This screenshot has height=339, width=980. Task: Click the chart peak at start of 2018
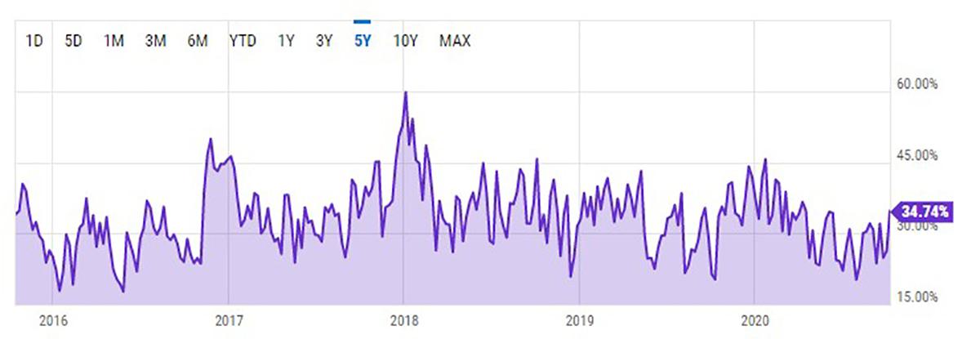pos(406,93)
